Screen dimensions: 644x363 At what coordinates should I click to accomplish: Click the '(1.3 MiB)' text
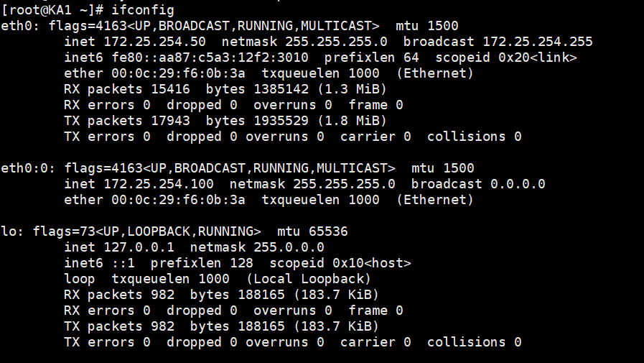pos(352,89)
